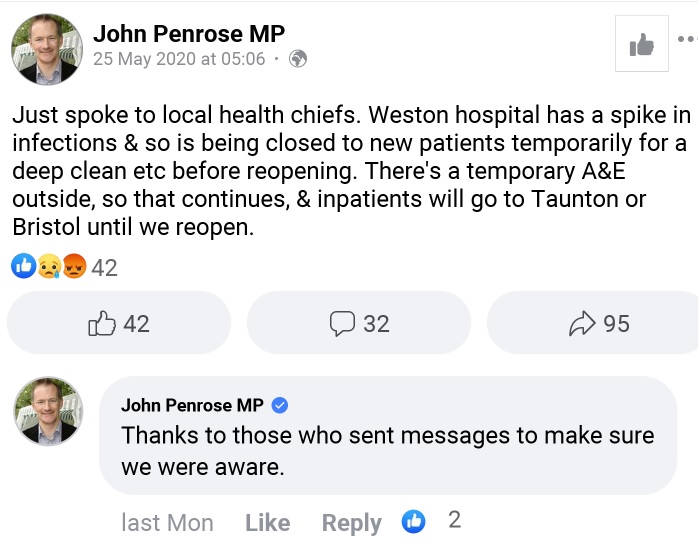This screenshot has height=548, width=698.
Task: Click the thumbs-up page like button at top right
Action: [641, 44]
